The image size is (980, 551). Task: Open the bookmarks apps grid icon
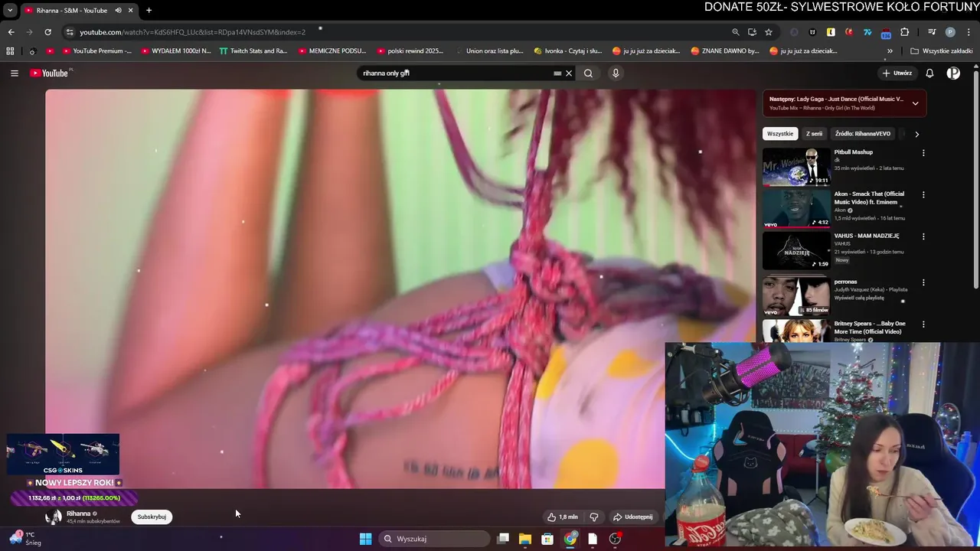pyautogui.click(x=10, y=51)
